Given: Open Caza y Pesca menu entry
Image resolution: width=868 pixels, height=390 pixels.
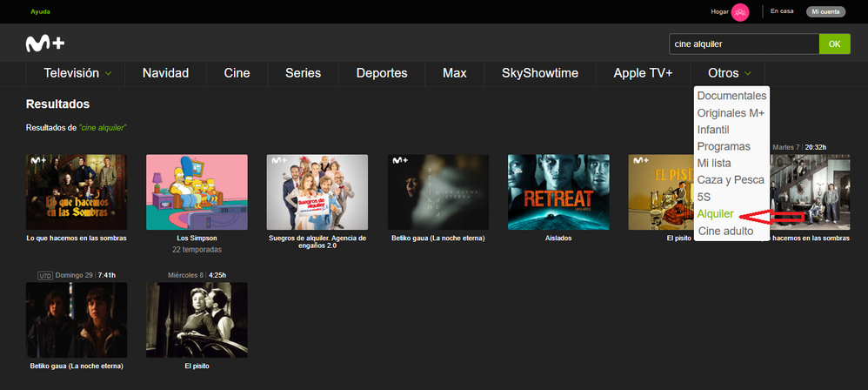Looking at the screenshot, I should tap(731, 180).
